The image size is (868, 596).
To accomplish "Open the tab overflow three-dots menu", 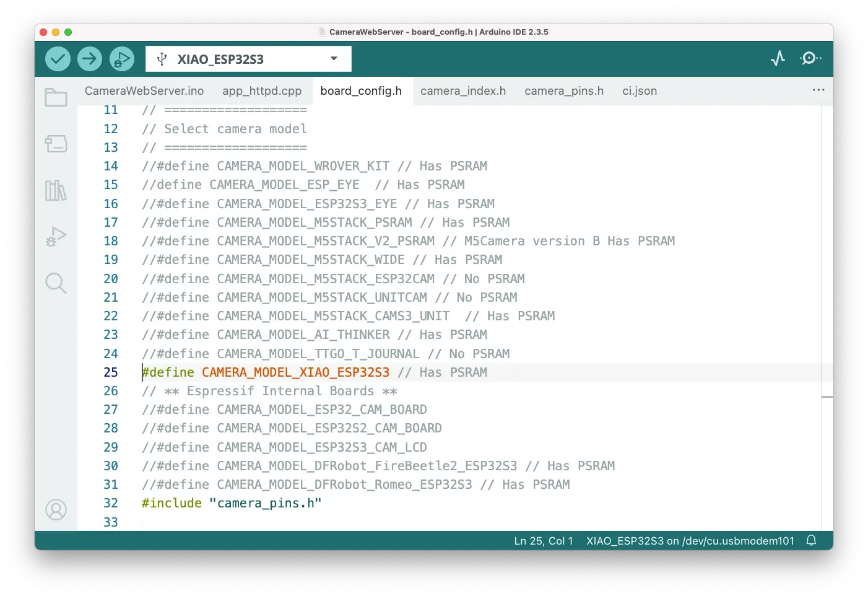I will click(x=818, y=90).
